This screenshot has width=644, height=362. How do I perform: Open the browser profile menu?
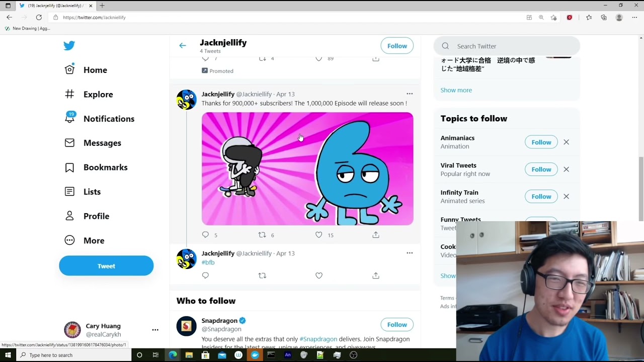click(x=619, y=17)
